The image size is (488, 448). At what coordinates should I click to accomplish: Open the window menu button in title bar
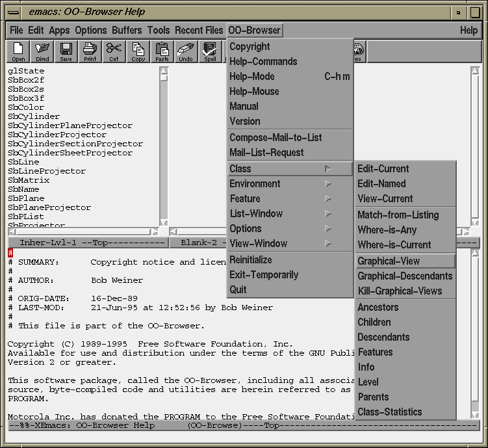[14, 12]
